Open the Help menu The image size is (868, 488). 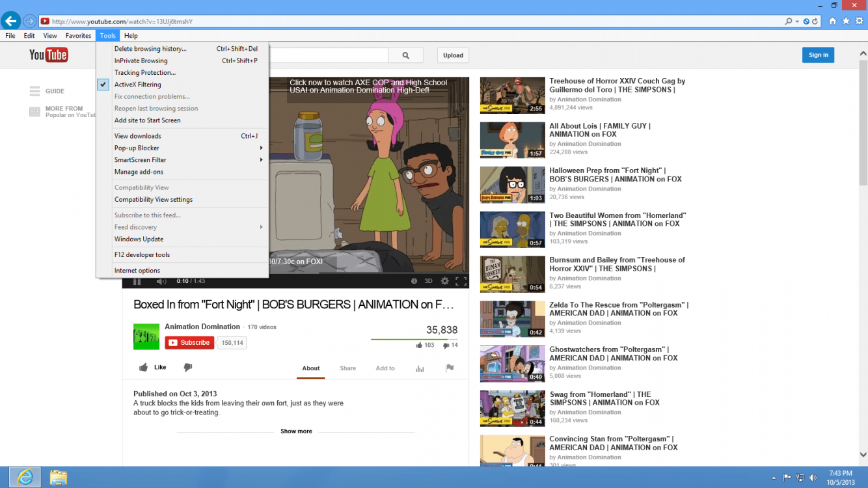click(131, 36)
